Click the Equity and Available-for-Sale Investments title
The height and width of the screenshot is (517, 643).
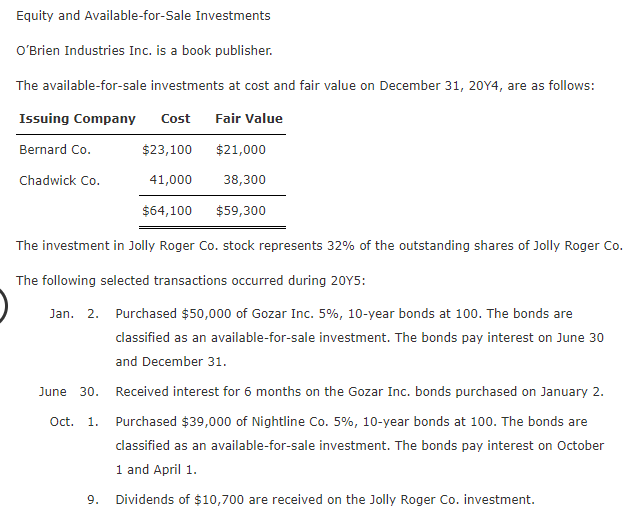[143, 16]
